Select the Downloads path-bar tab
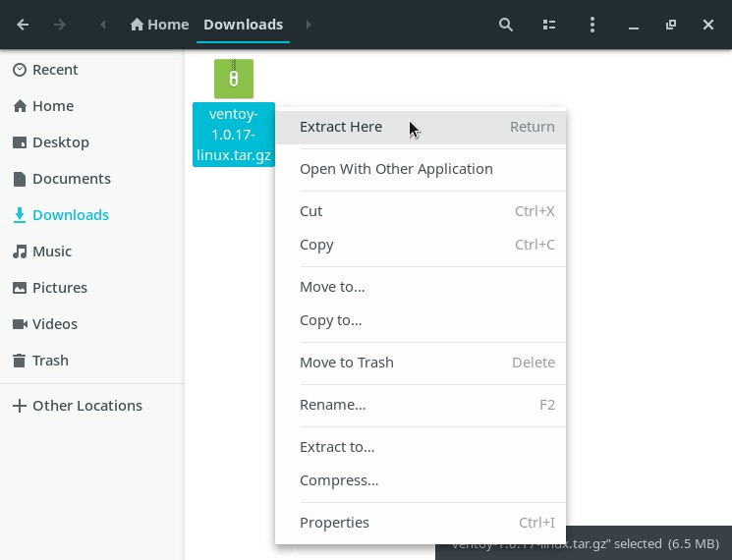The width and height of the screenshot is (732, 560). pos(244,25)
